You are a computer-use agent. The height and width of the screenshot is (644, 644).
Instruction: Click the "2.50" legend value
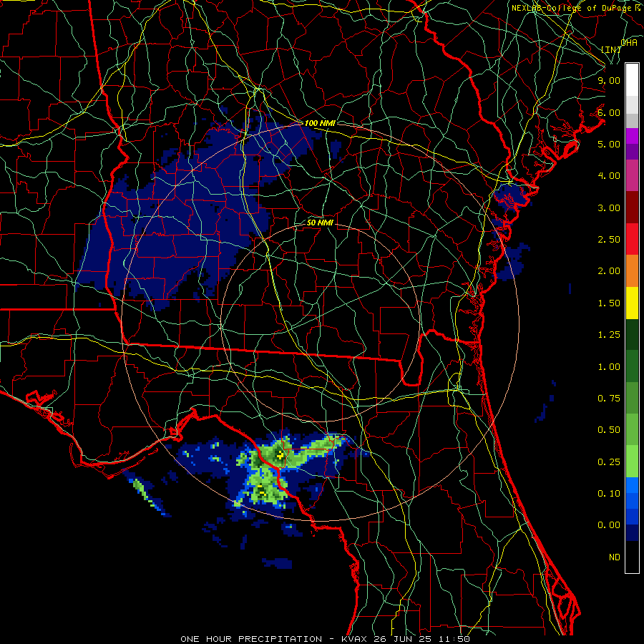(x=609, y=240)
